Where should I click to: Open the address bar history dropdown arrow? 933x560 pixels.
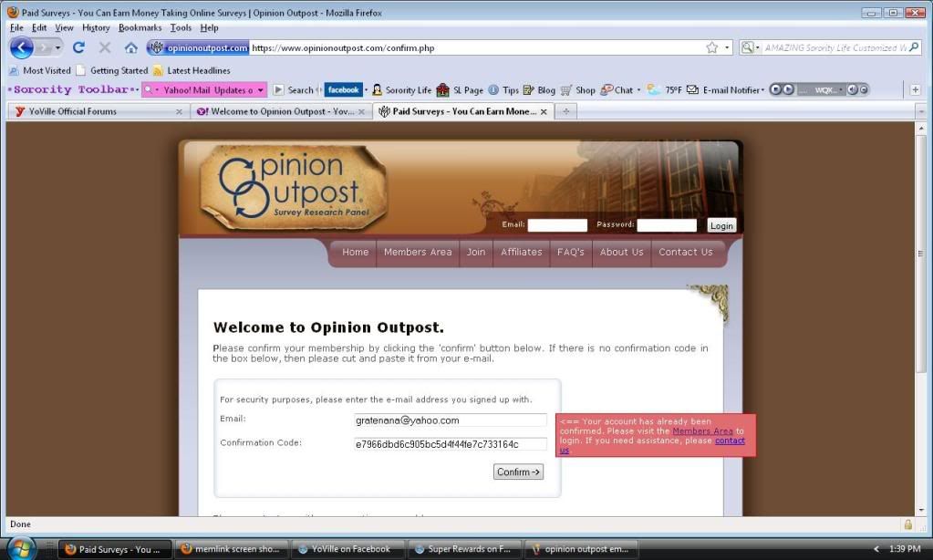click(x=727, y=47)
